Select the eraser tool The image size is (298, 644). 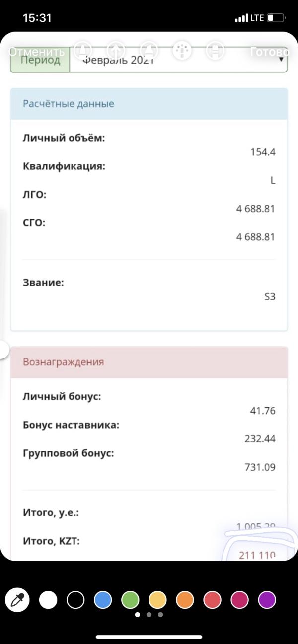[x=215, y=51]
